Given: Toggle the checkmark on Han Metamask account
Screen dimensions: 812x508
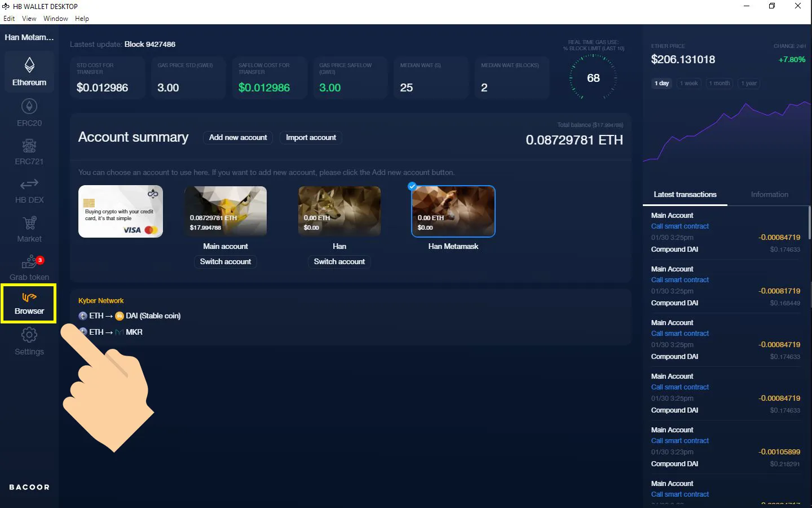Looking at the screenshot, I should point(412,186).
